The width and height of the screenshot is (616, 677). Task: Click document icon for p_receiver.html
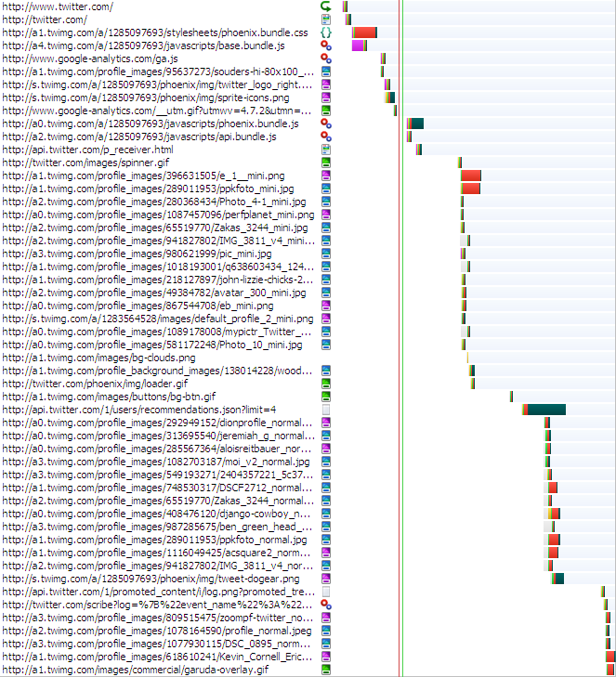tap(326, 150)
